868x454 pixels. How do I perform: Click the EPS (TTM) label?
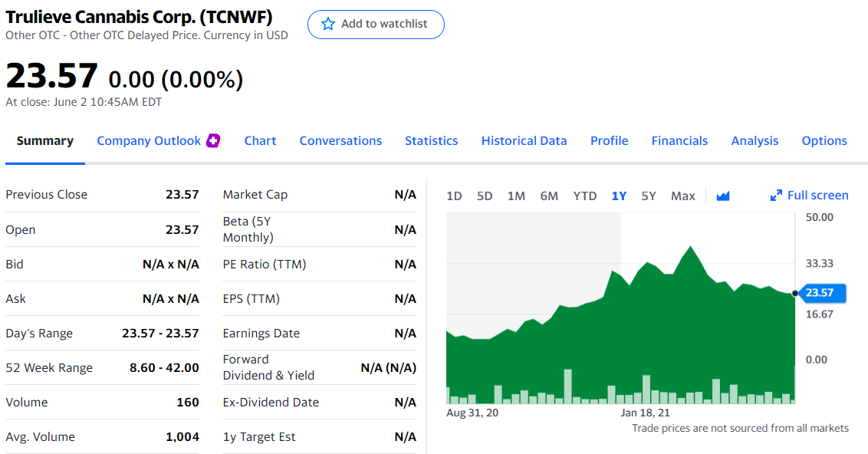pos(251,299)
